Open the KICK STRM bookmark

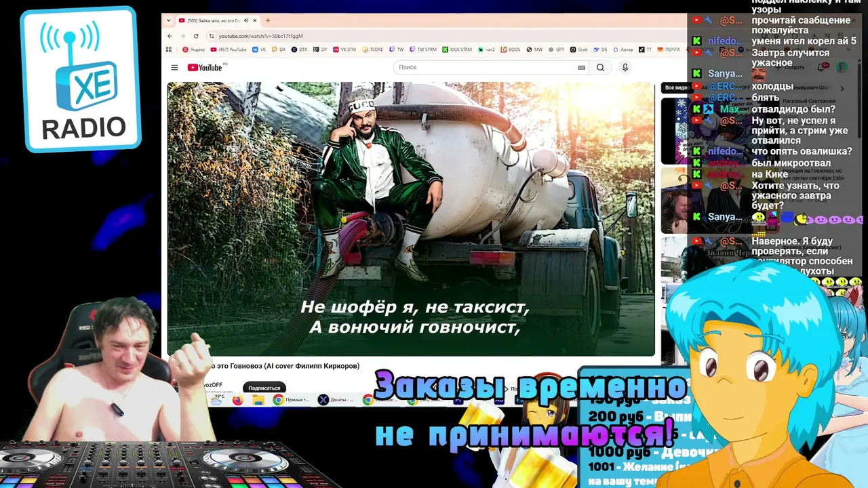[457, 49]
